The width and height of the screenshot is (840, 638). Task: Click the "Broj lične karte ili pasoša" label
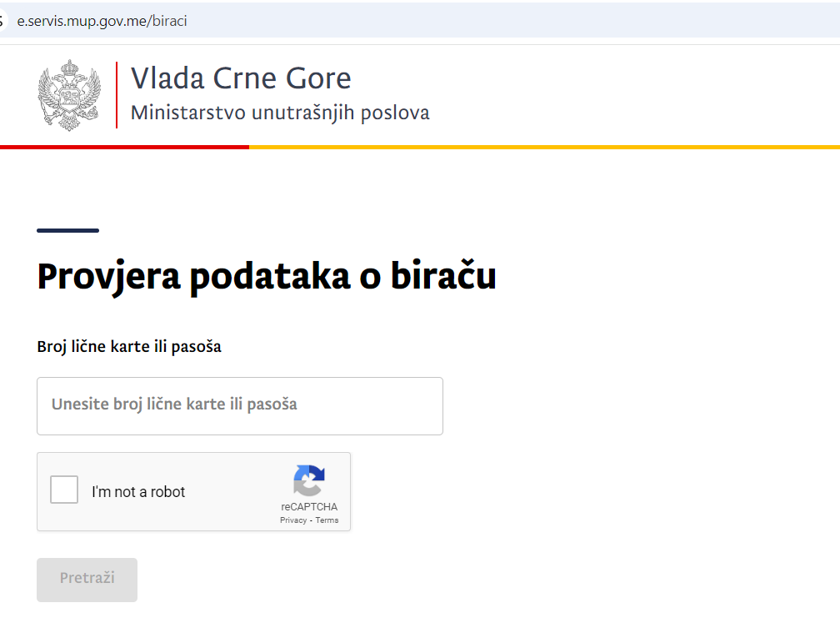click(x=129, y=346)
